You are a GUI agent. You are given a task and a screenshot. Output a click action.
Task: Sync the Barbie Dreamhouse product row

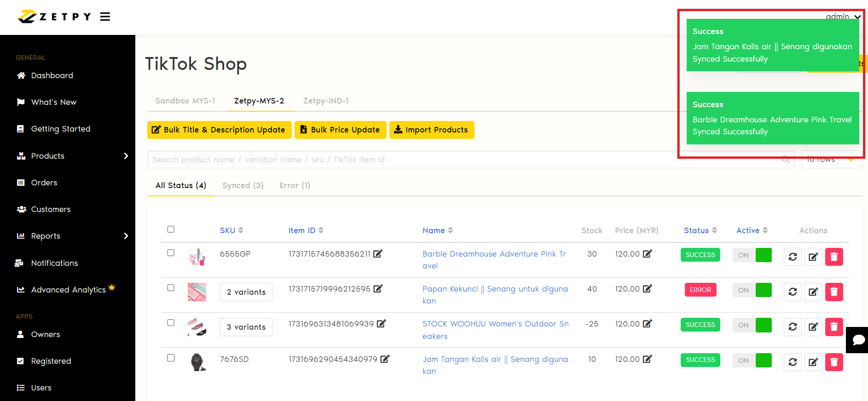[x=793, y=257]
